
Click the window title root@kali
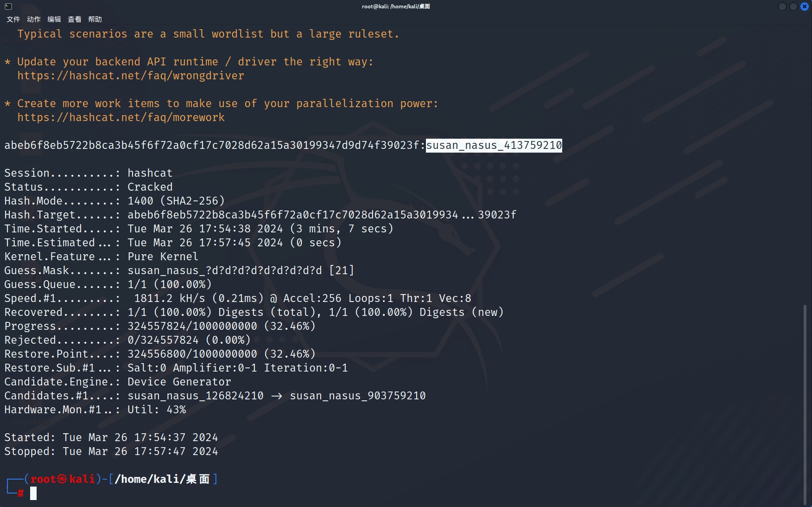coord(396,6)
